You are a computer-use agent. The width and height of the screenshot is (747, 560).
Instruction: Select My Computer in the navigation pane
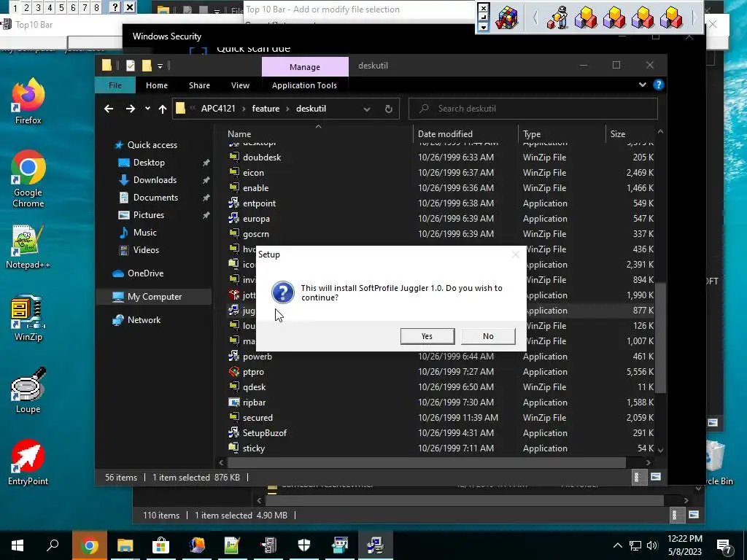(x=155, y=297)
